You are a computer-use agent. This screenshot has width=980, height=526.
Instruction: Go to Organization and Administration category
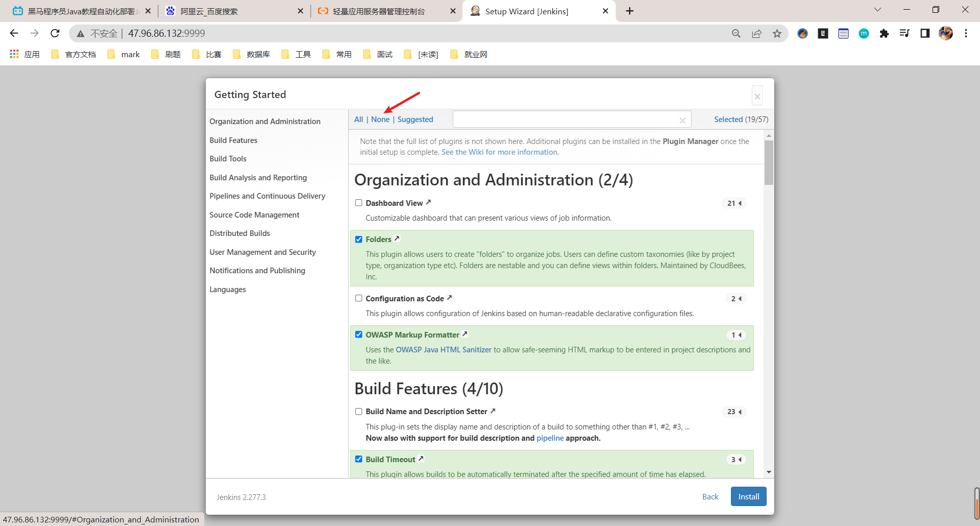click(x=265, y=122)
